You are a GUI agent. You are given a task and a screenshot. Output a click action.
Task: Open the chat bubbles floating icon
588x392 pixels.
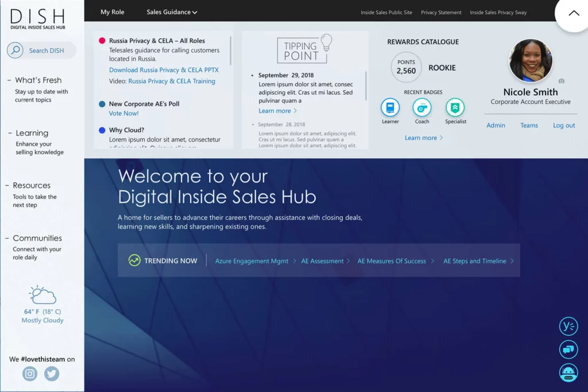click(568, 349)
